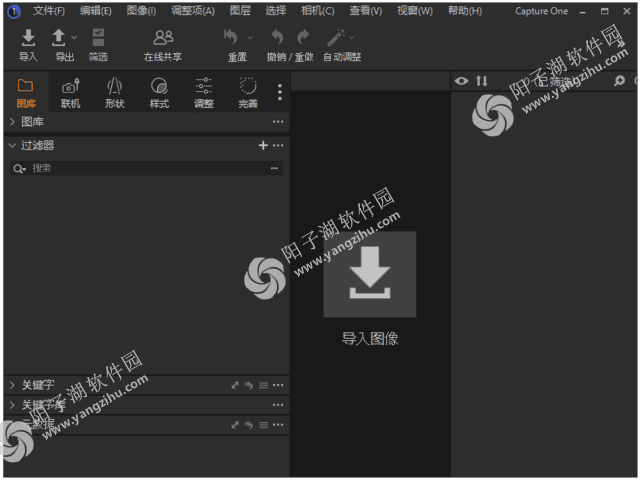Add a filter with the plus icon

(263, 145)
